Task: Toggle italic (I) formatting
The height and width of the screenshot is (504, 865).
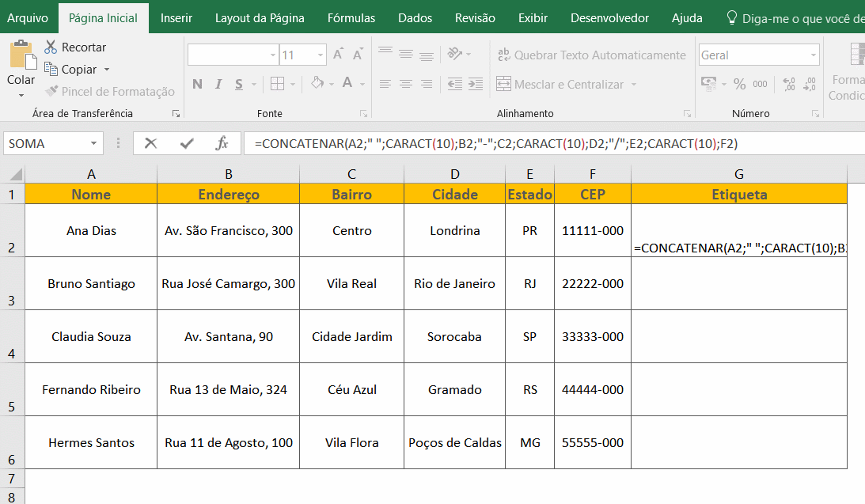Action: click(218, 84)
